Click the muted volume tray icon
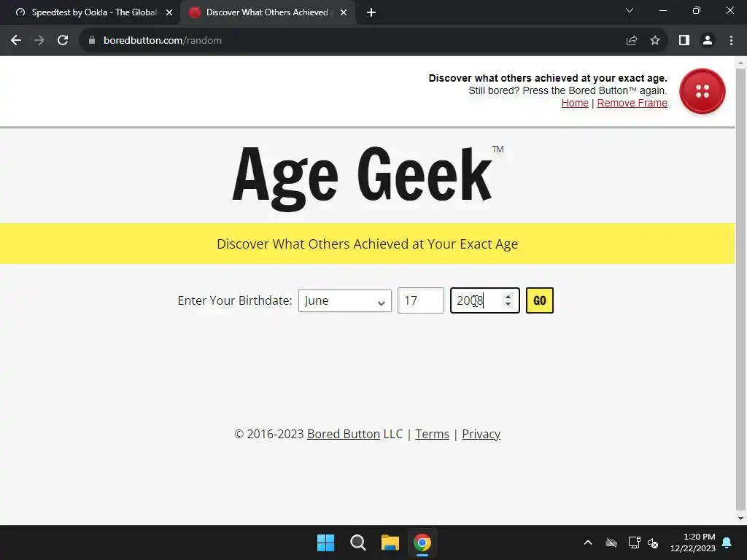The height and width of the screenshot is (560, 747). [x=653, y=542]
